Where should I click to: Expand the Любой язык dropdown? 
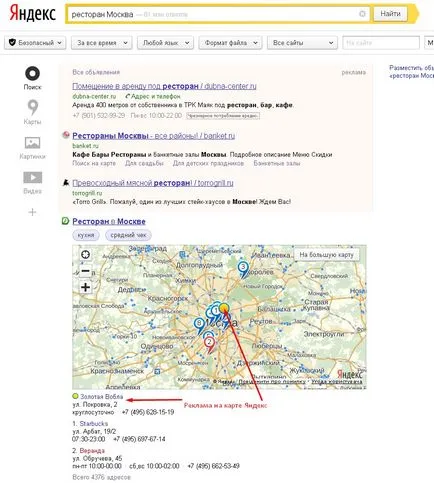165,43
